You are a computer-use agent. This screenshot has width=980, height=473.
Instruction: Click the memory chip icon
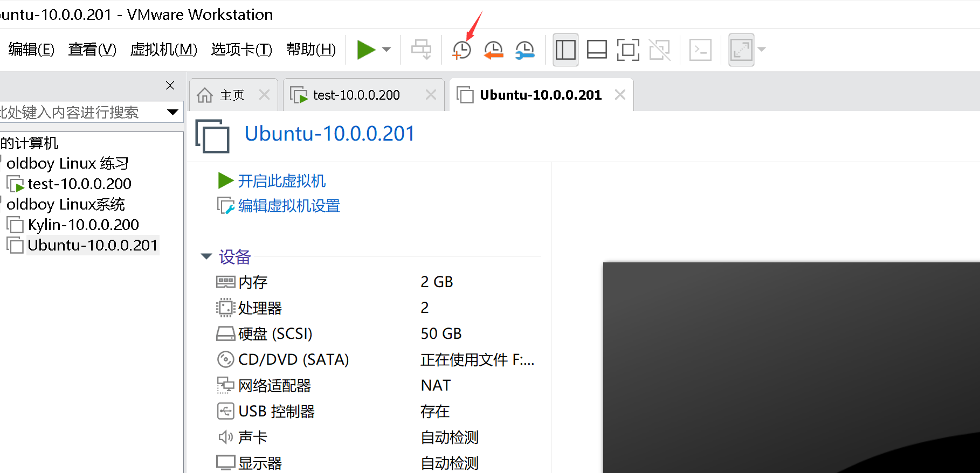pos(225,282)
